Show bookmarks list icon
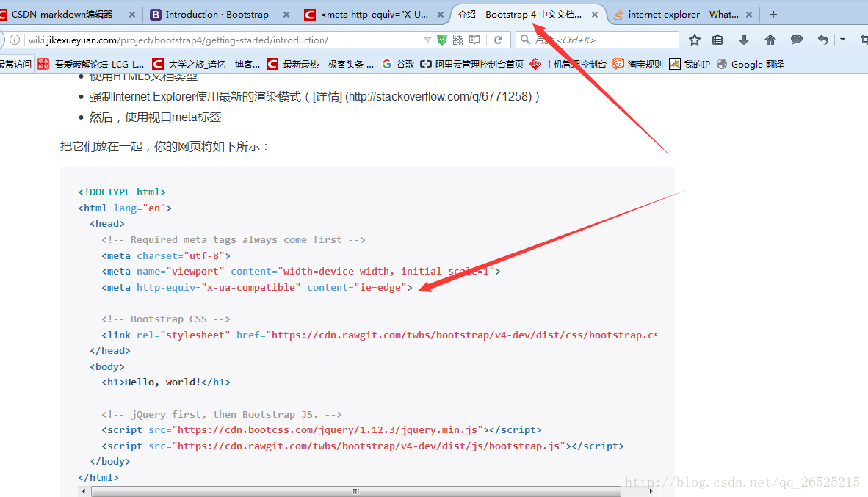The height and width of the screenshot is (497, 868). (x=717, y=40)
